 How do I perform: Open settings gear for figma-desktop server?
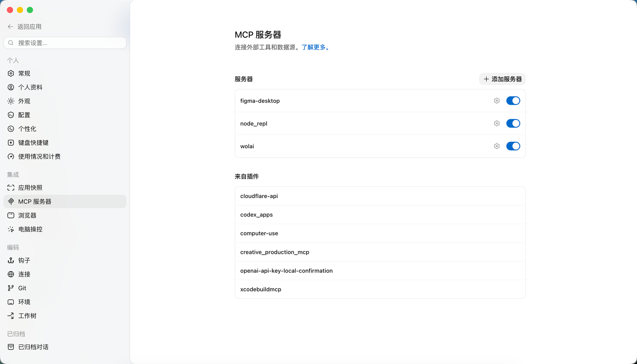pos(497,101)
